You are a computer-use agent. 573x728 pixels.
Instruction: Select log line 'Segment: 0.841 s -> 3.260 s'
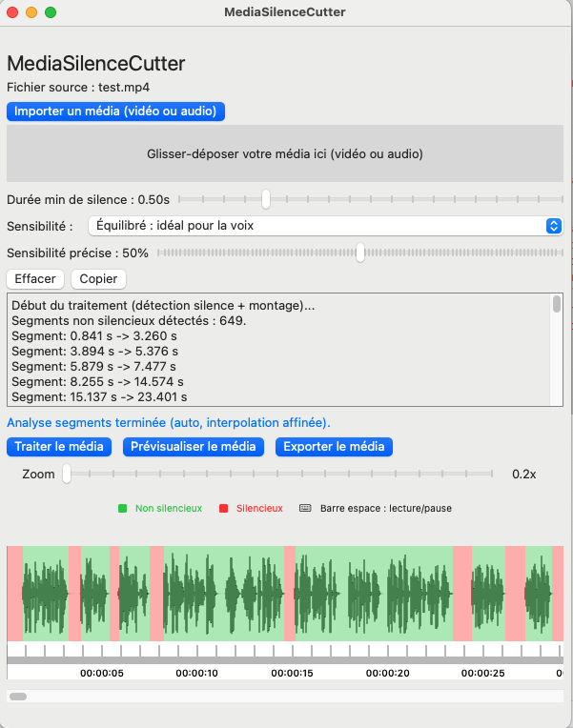tap(94, 335)
